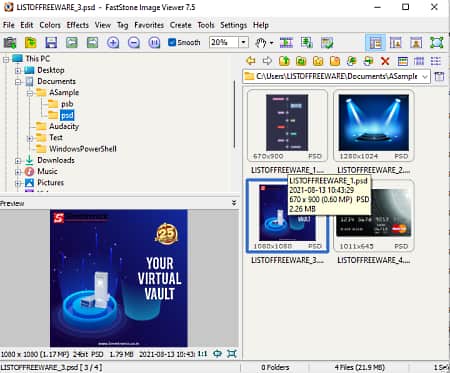Open the cursor tool dropdown arrow
450x373 pixels.
pos(272,43)
